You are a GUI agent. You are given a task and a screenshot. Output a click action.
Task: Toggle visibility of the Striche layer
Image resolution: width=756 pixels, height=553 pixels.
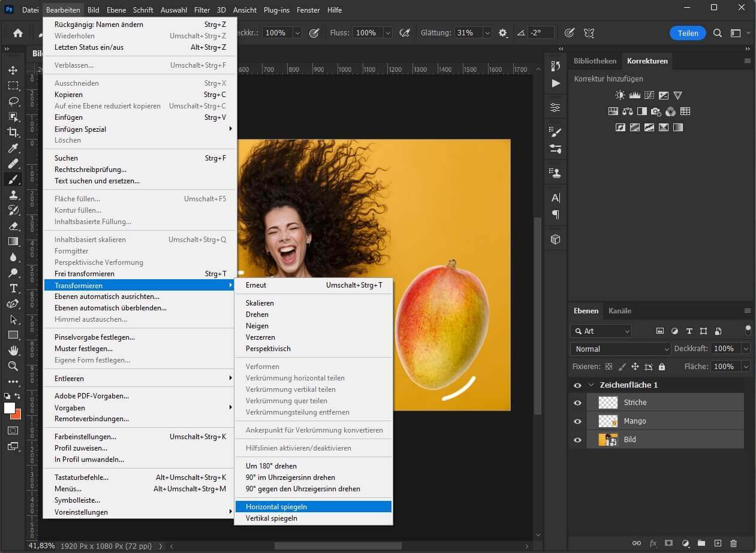[x=577, y=403]
